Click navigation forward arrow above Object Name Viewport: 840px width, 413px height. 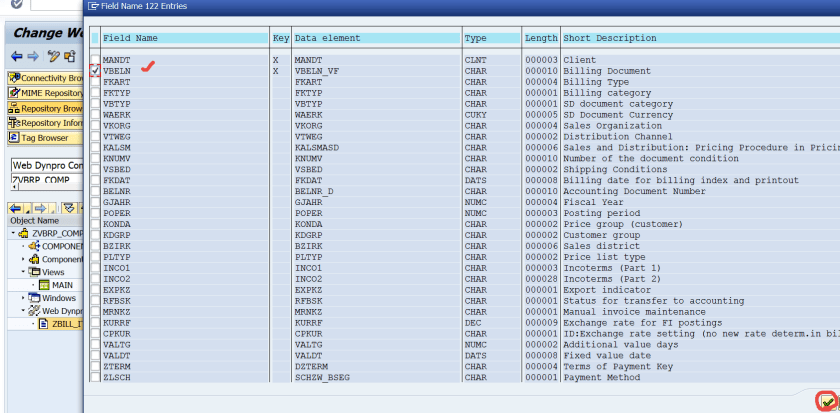tap(40, 208)
